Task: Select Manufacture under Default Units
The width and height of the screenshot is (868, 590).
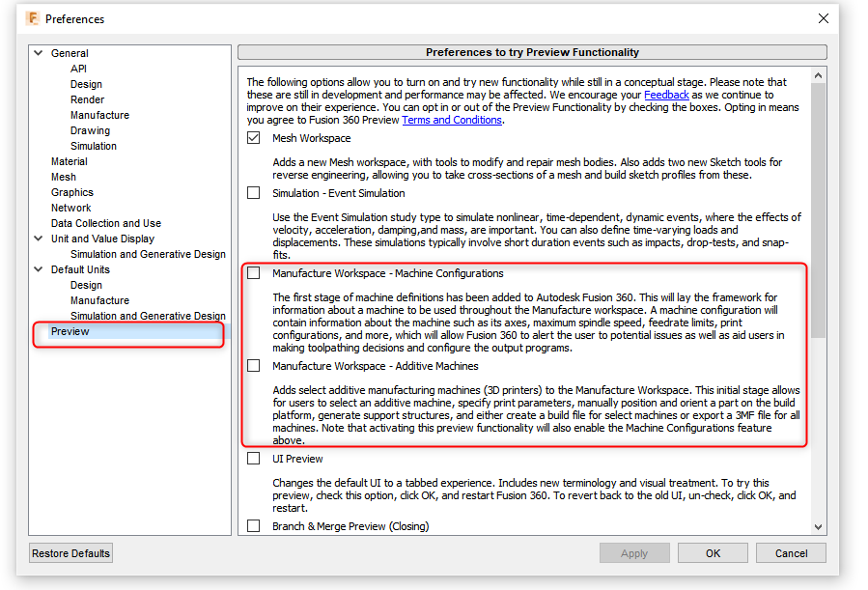Action: tap(99, 300)
